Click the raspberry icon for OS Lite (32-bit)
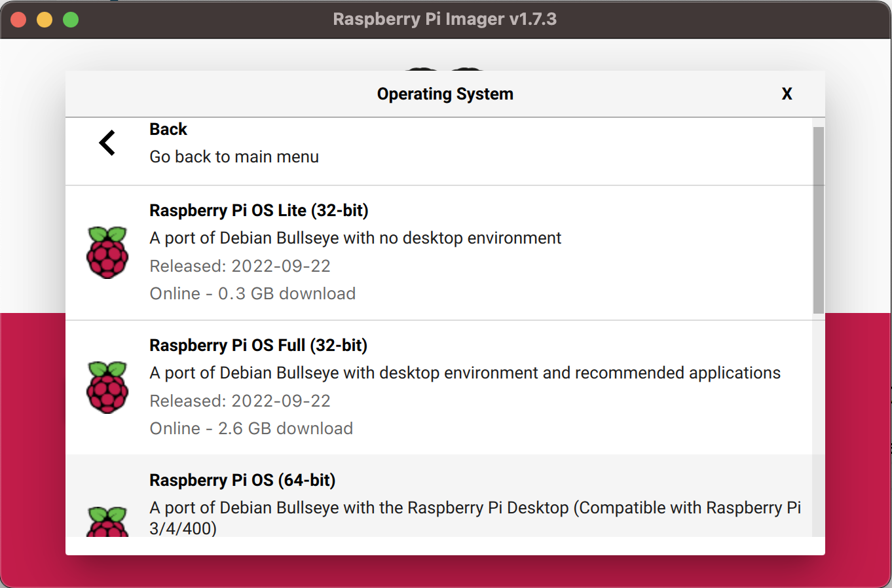Screen dimensions: 892x588 (x=107, y=253)
